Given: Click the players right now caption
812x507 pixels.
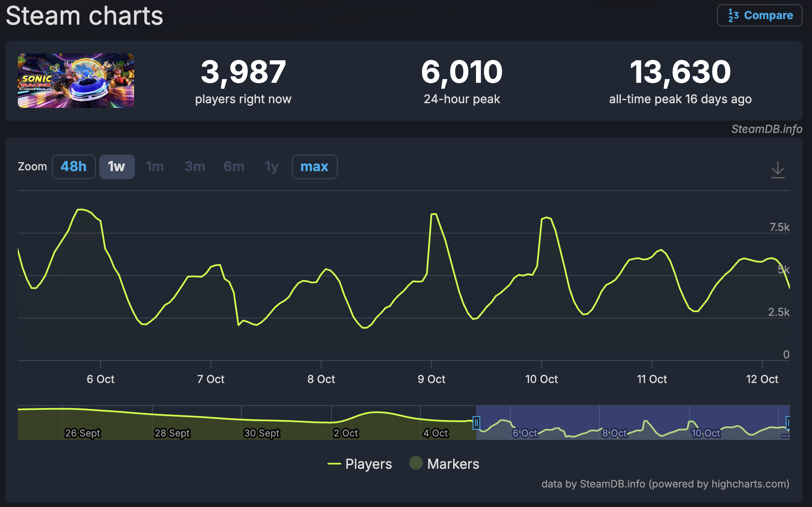Looking at the screenshot, I should coord(244,99).
